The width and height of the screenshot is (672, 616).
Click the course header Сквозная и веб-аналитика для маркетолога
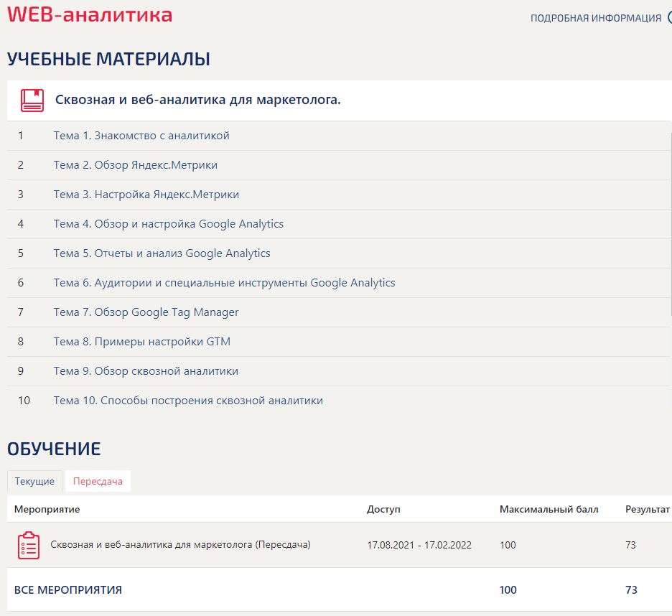coord(197,100)
